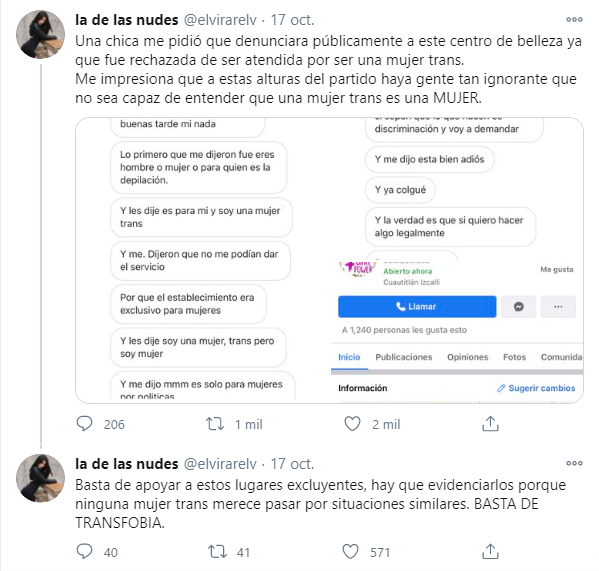Expand the three-dot menu next to Messenger
The width and height of the screenshot is (599, 571).
558,306
